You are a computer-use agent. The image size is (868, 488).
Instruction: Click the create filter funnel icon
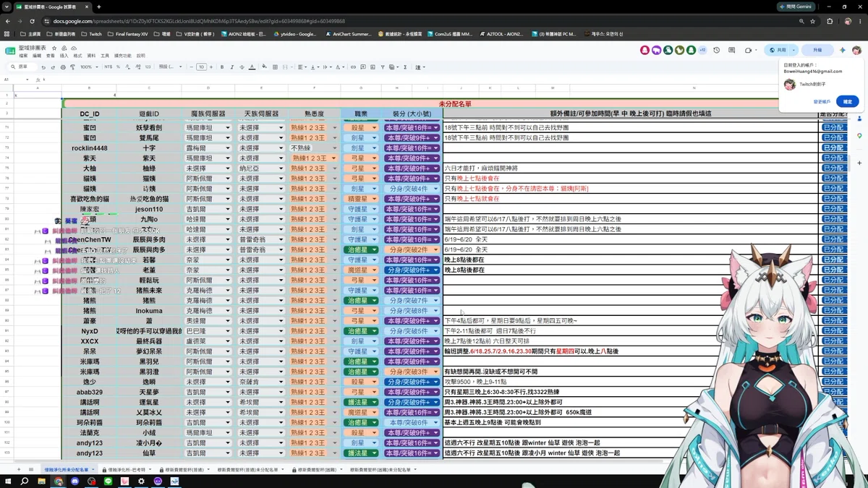[x=382, y=67]
